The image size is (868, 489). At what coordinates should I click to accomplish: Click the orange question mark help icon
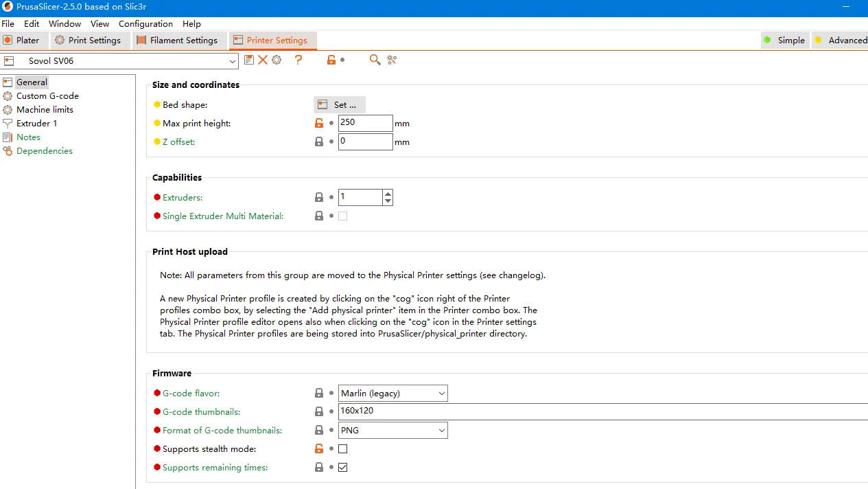click(298, 60)
